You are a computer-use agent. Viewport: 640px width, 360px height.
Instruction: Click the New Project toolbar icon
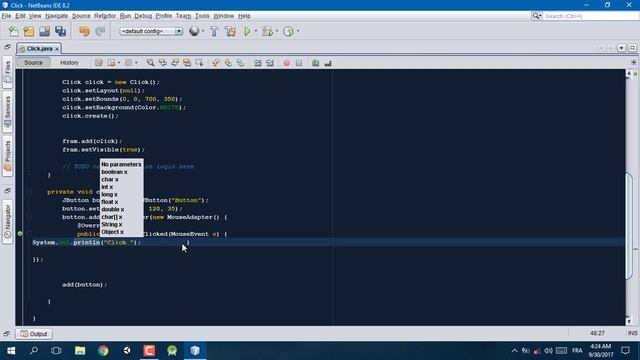pyautogui.click(x=29, y=31)
